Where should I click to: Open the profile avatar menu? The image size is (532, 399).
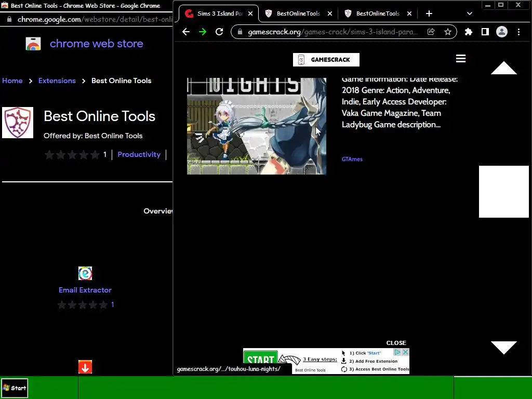point(501,32)
